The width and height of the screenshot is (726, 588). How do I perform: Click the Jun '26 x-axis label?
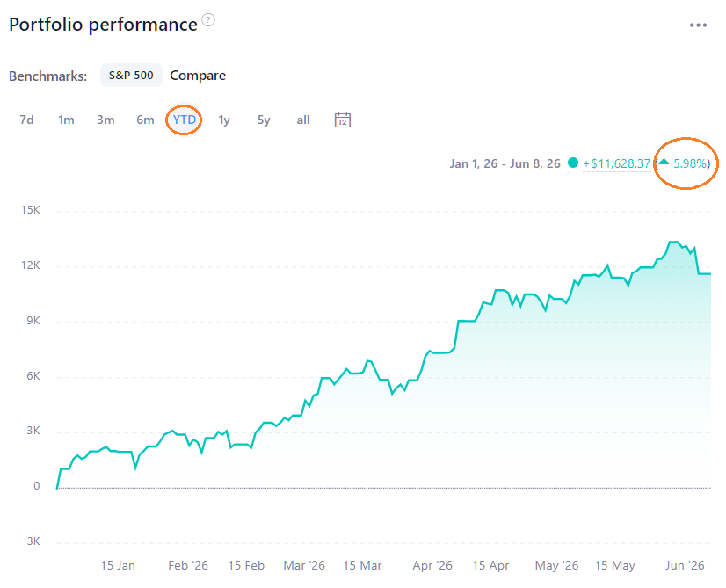tap(685, 565)
